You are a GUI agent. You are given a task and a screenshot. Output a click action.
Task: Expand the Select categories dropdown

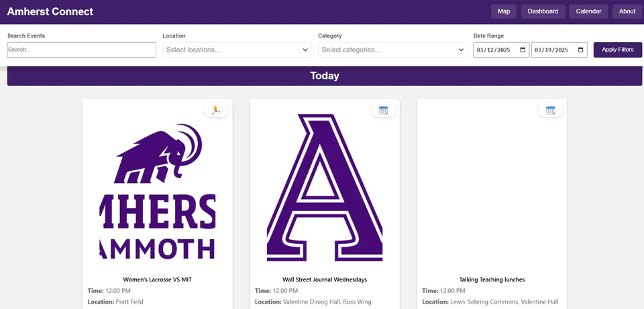pyautogui.click(x=392, y=50)
